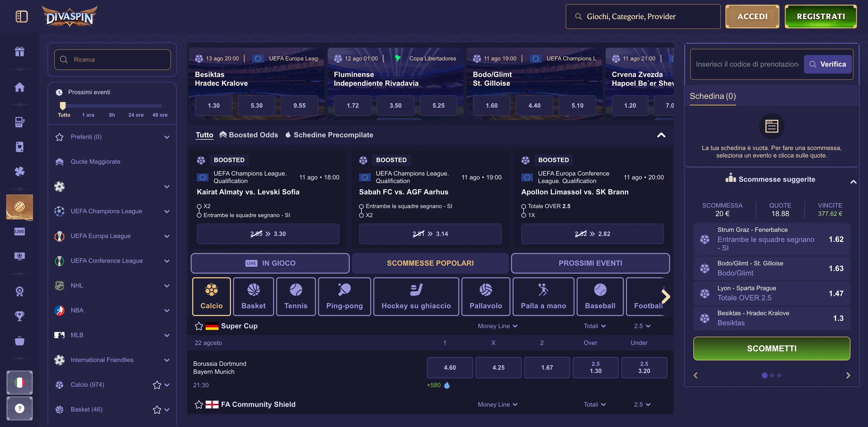The image size is (868, 427).
Task: Select the Calcio sport tile
Action: click(212, 297)
